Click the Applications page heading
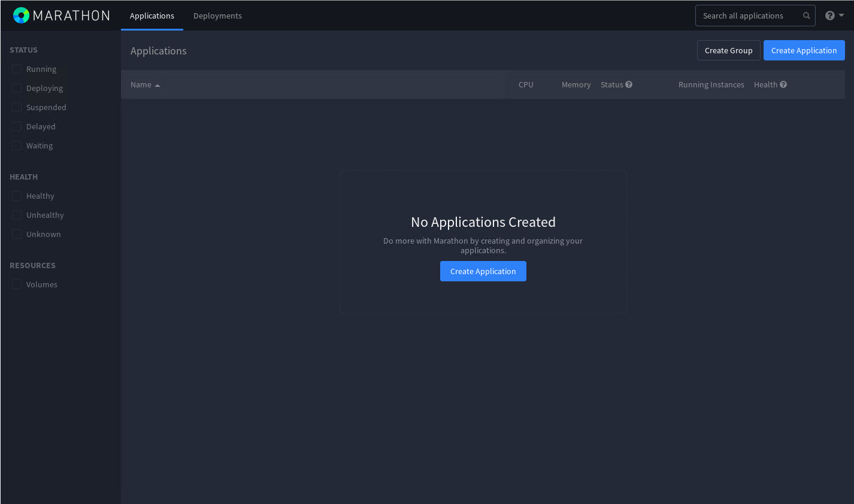854x504 pixels. [159, 51]
